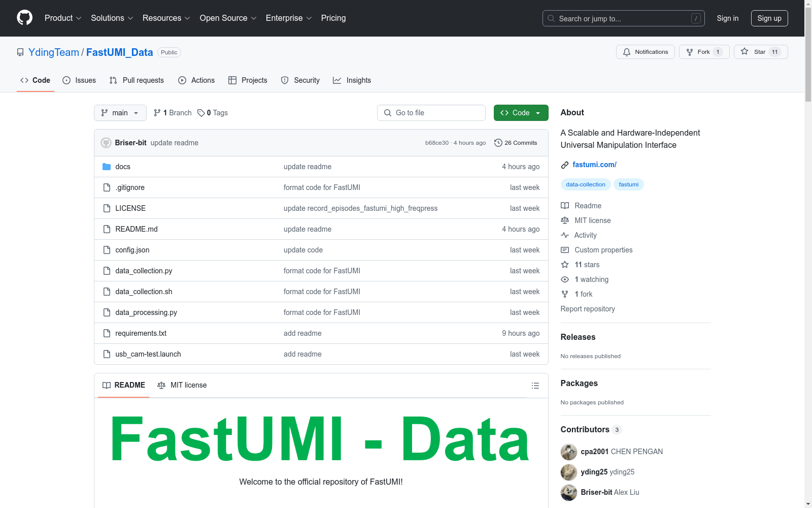Viewport: 812px width, 508px height.
Task: Open the data_collection.sh file
Action: click(x=144, y=292)
